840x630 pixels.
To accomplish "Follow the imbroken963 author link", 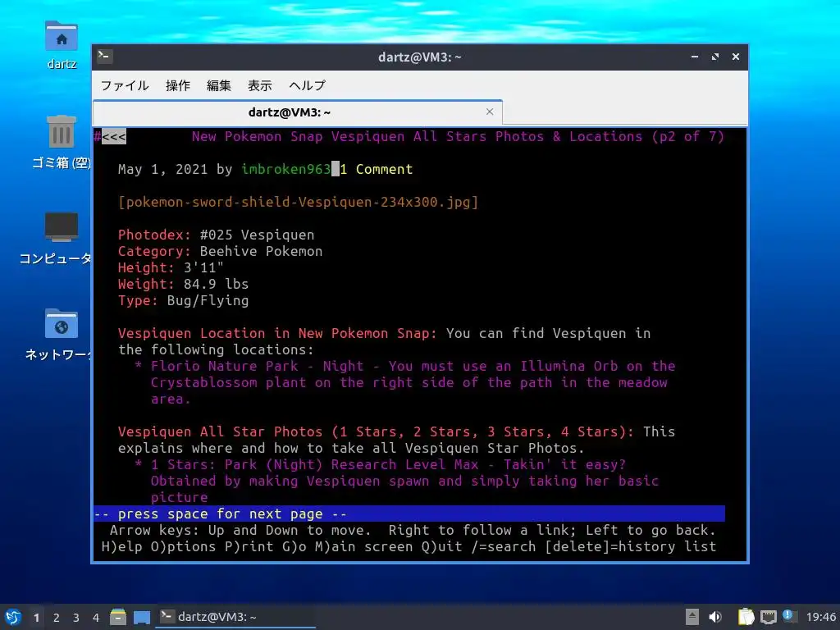I will pos(285,169).
